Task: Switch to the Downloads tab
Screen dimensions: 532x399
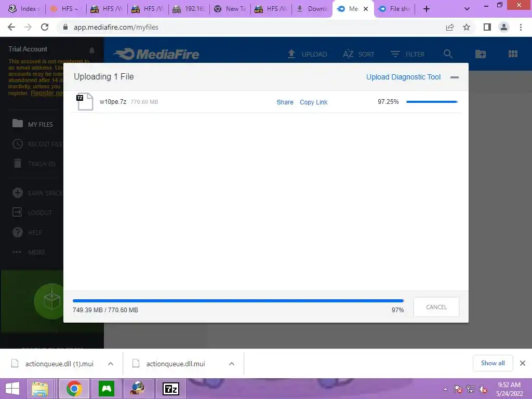Action: click(x=312, y=9)
